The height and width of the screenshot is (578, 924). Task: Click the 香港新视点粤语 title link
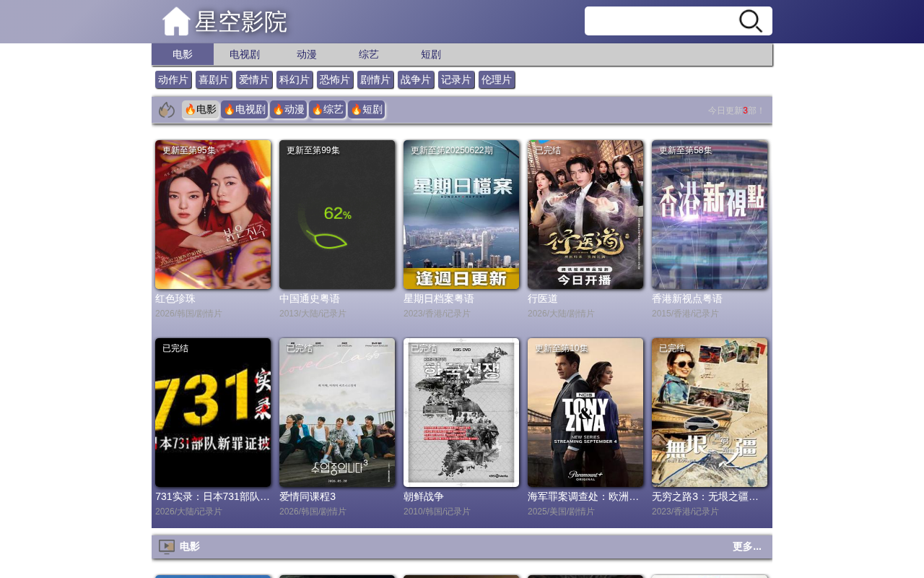(687, 298)
